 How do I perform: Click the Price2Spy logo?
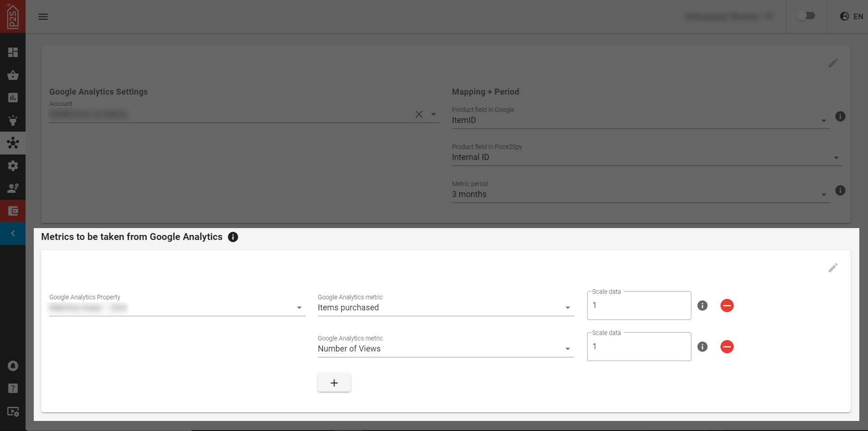(13, 16)
